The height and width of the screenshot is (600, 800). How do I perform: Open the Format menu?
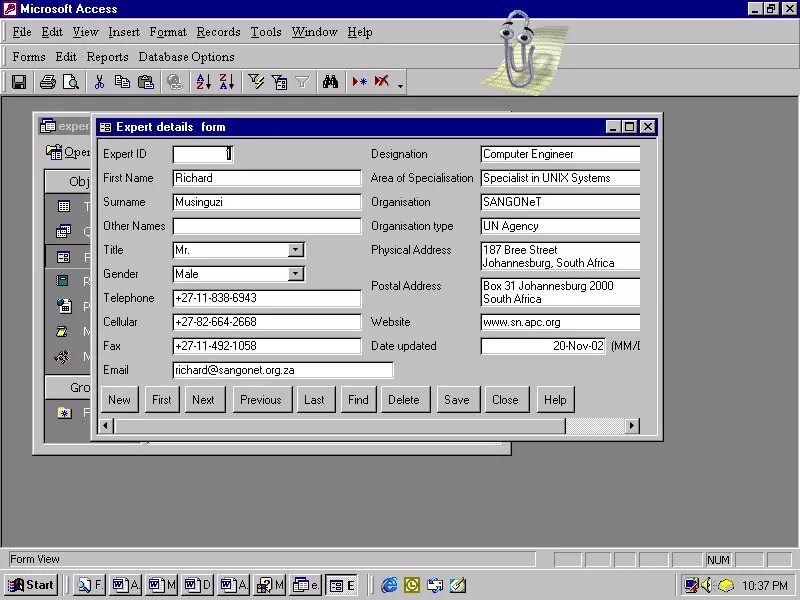tap(168, 32)
